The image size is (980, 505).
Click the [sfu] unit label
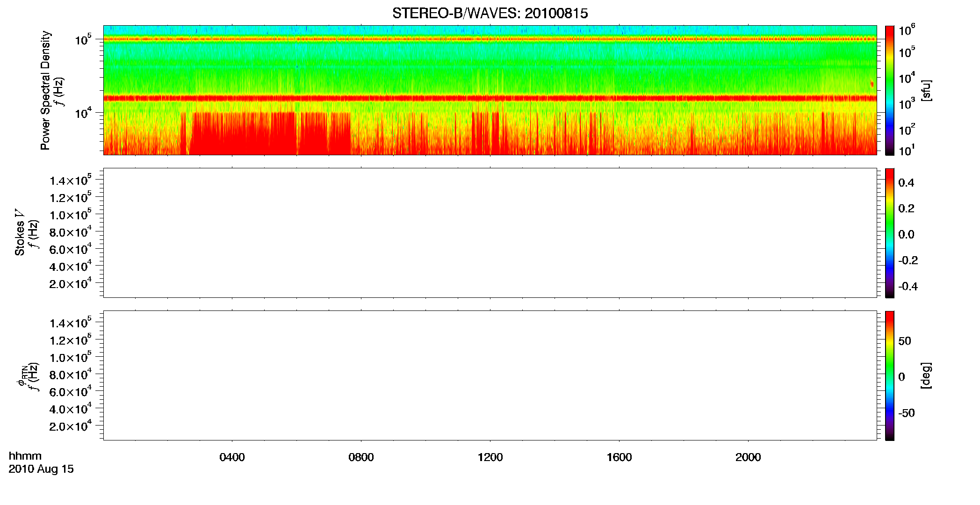click(x=927, y=90)
